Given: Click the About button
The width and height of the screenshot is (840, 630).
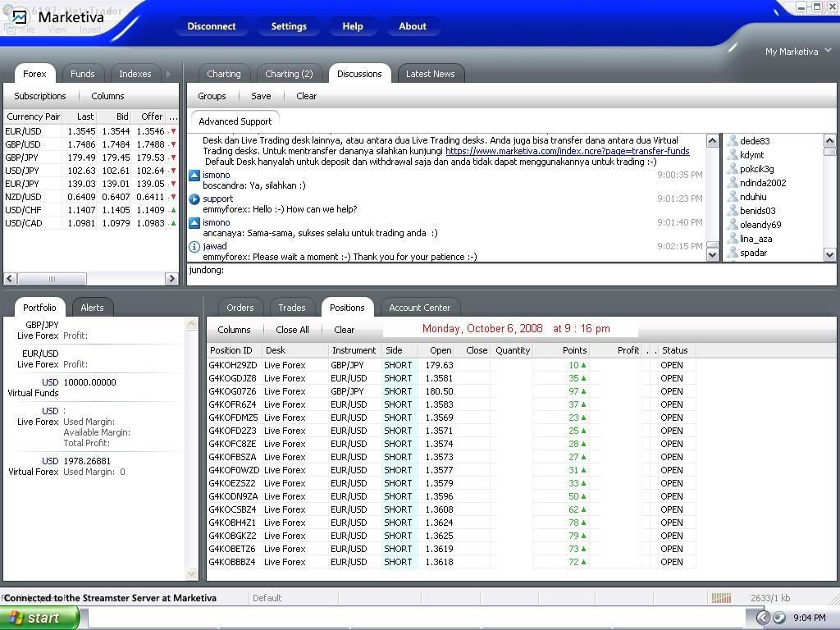Looking at the screenshot, I should [x=413, y=26].
